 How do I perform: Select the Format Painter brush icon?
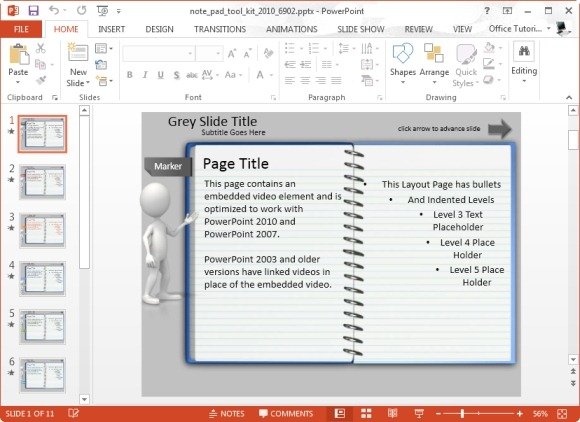[41, 80]
